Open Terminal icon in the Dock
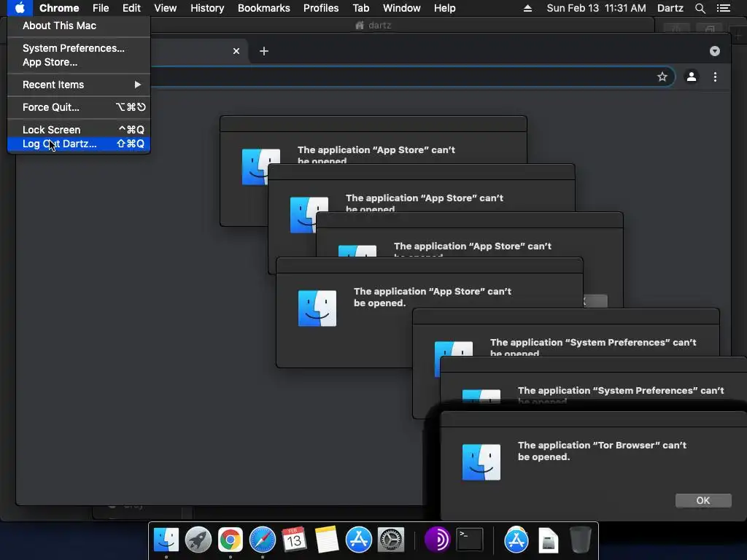Screen dimensions: 747x560 click(x=470, y=540)
